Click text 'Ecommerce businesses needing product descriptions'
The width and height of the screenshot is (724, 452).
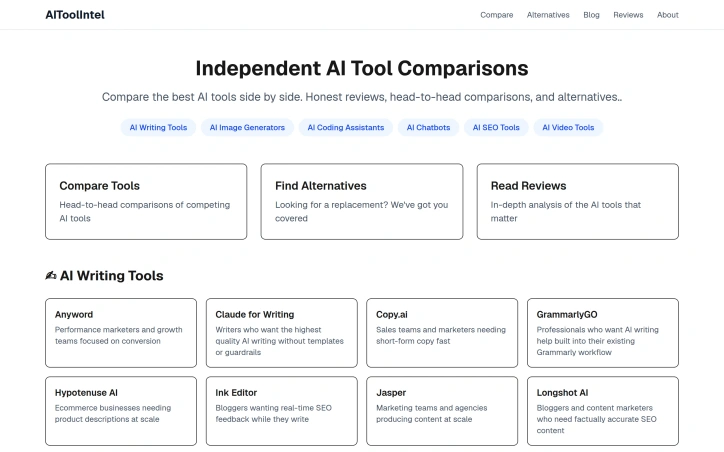pos(113,414)
